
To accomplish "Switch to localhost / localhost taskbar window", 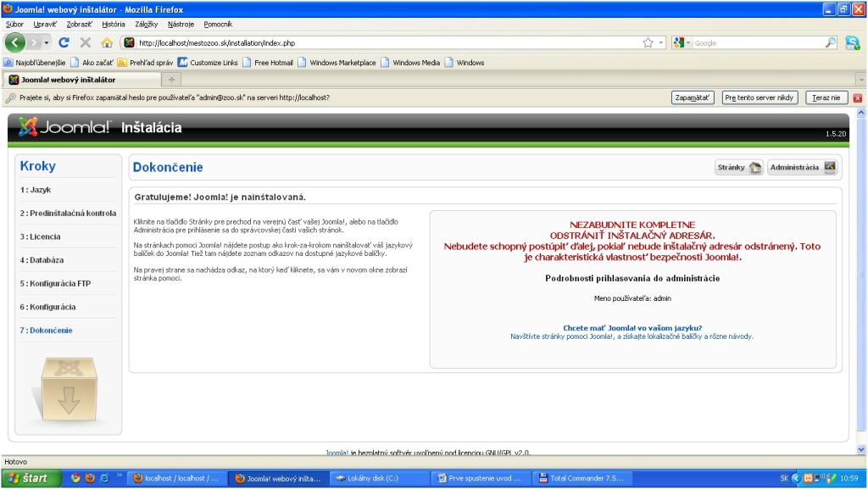I will pos(176,478).
